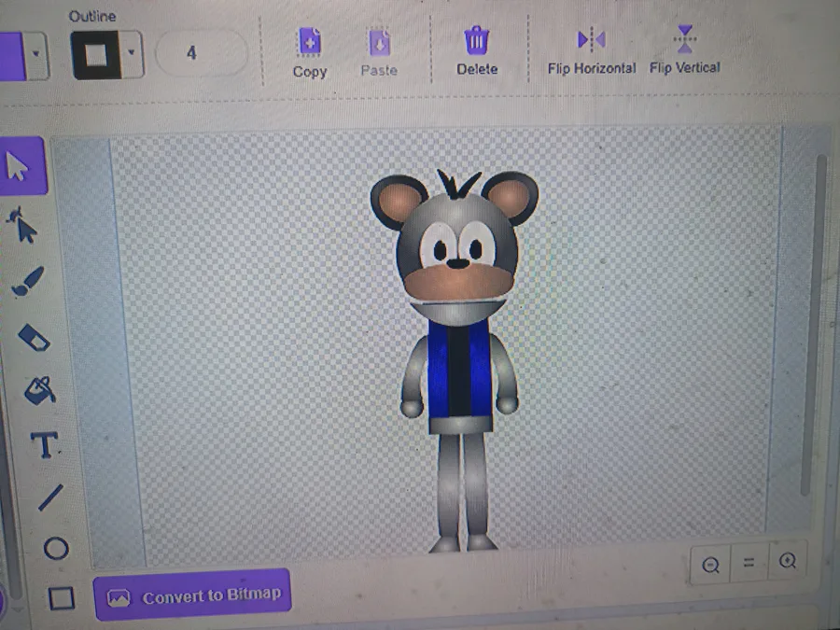
Task: Click the monkey's left ear
Action: point(398,201)
